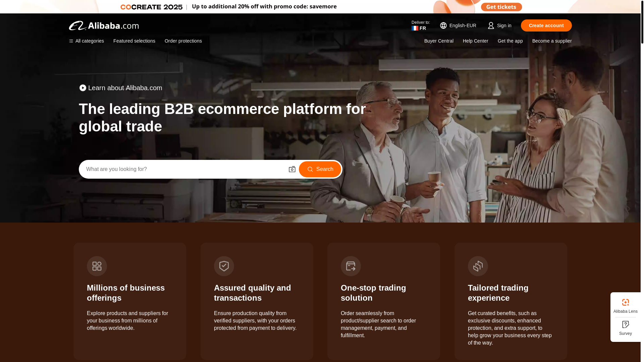Open Get the app menu
The width and height of the screenshot is (644, 362).
click(x=510, y=41)
